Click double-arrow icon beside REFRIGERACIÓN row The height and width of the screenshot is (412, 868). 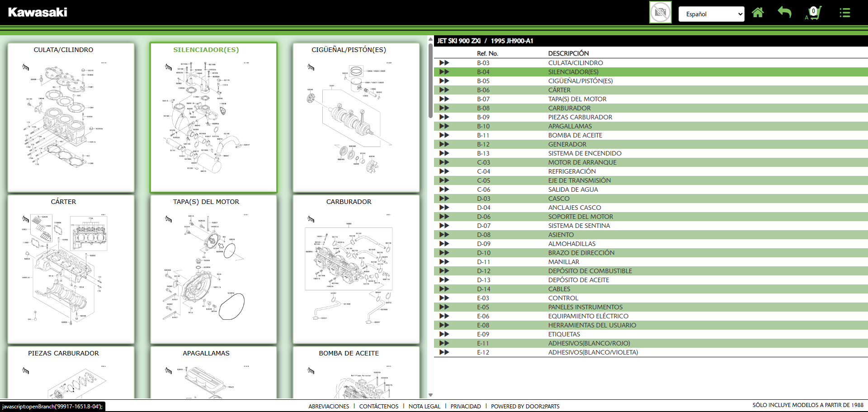click(444, 171)
